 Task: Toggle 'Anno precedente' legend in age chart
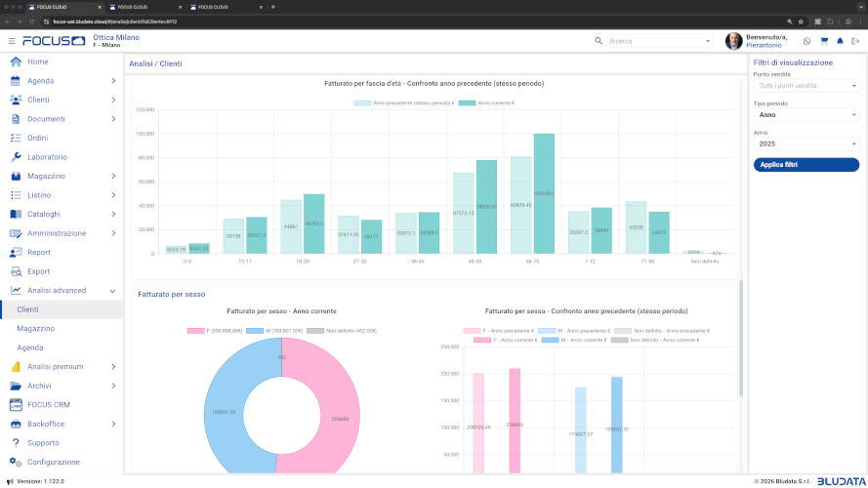pos(404,102)
